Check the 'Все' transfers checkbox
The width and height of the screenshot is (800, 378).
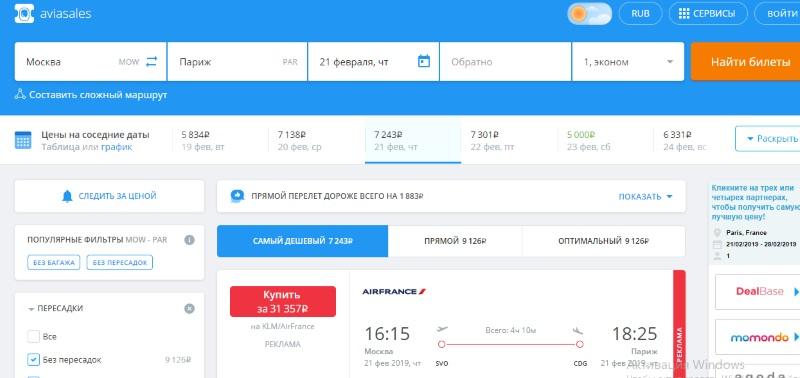[x=33, y=337]
